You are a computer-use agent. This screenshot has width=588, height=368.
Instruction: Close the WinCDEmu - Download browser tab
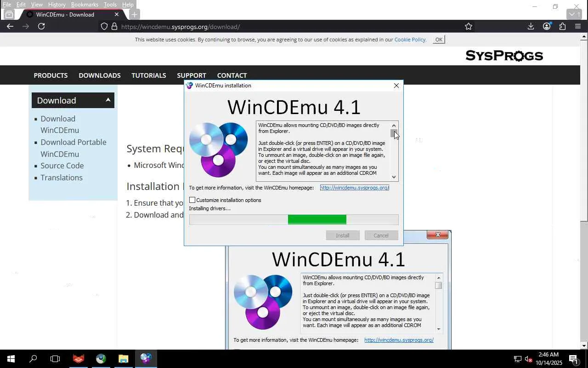pos(116,14)
